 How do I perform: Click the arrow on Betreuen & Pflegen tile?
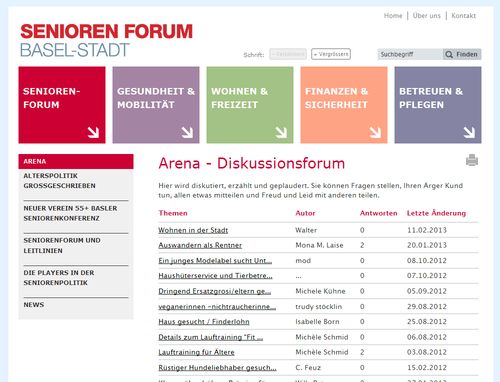(x=469, y=132)
